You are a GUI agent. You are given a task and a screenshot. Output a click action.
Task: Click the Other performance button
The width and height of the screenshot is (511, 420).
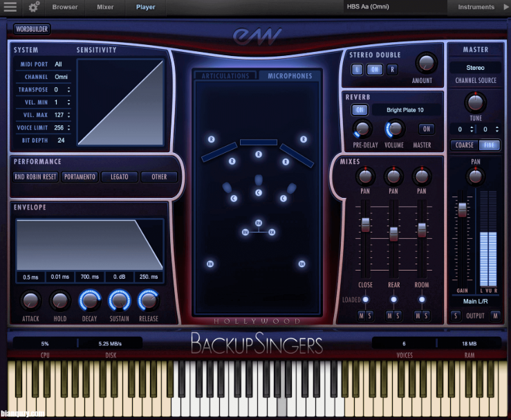click(159, 176)
